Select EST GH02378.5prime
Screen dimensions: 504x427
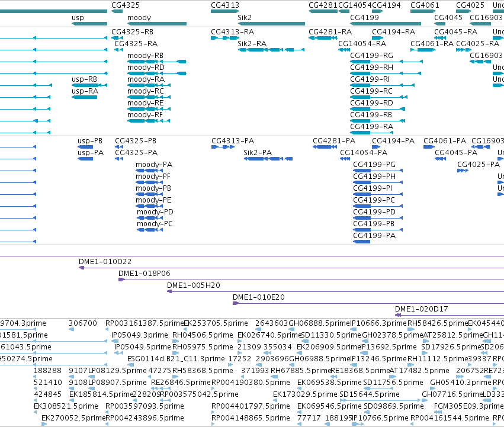click(x=393, y=335)
